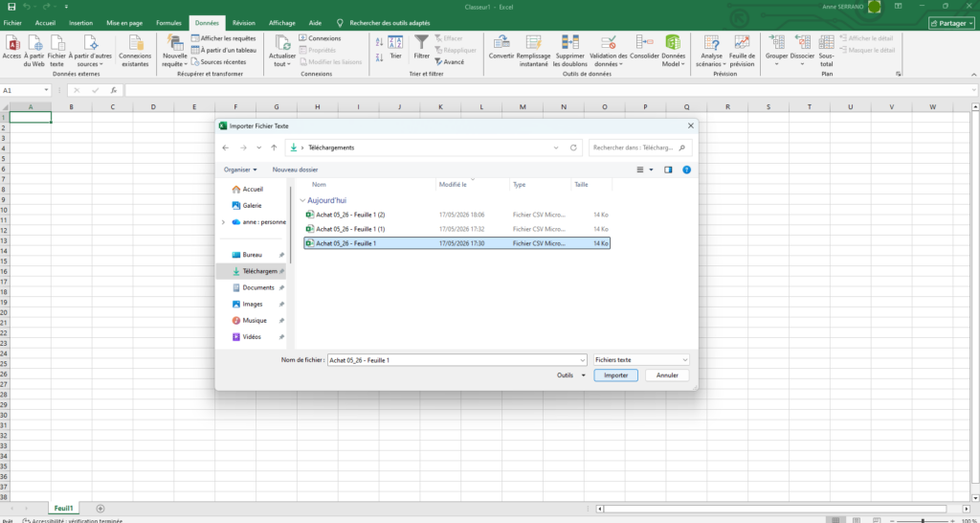The height and width of the screenshot is (523, 980).
Task: Run Remplissage instantané
Action: [533, 52]
